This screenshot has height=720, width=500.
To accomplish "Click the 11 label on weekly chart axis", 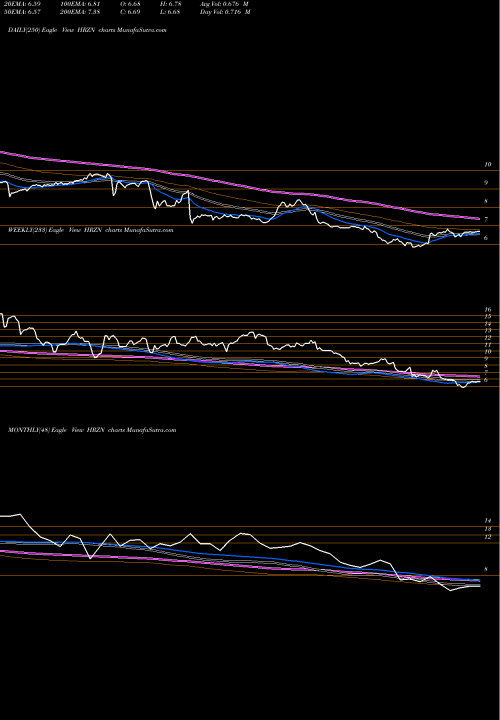I will click(488, 345).
